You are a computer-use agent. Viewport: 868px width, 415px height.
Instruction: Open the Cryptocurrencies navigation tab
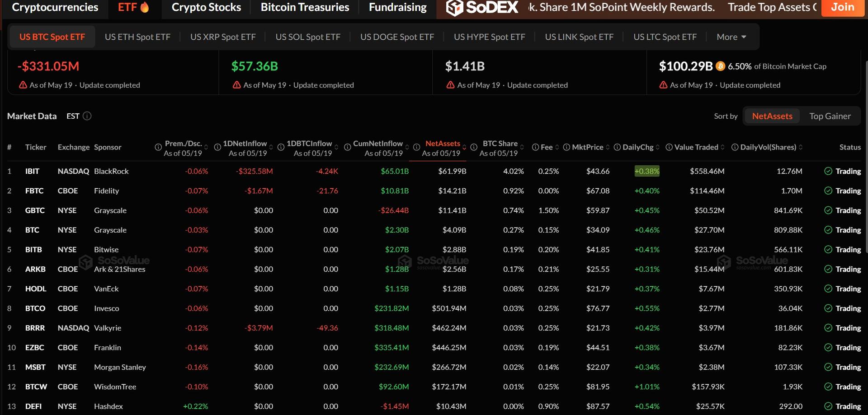[55, 7]
